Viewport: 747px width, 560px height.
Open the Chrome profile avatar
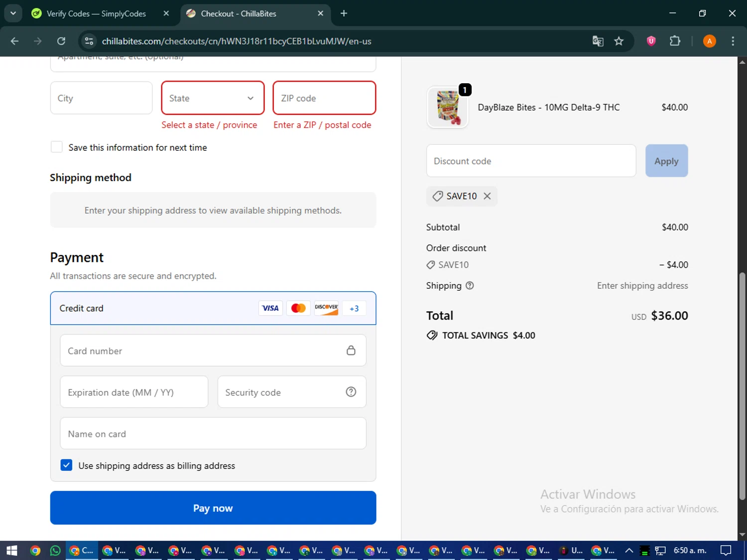coord(709,41)
